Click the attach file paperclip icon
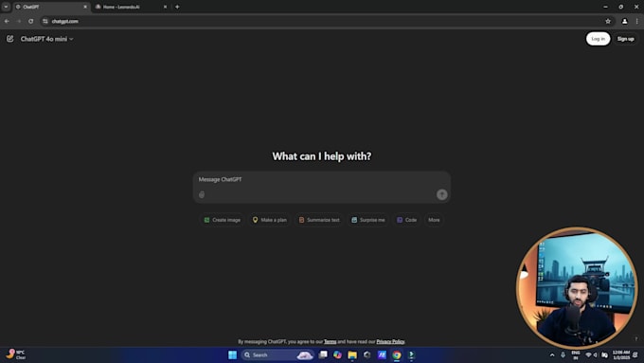 click(x=202, y=194)
